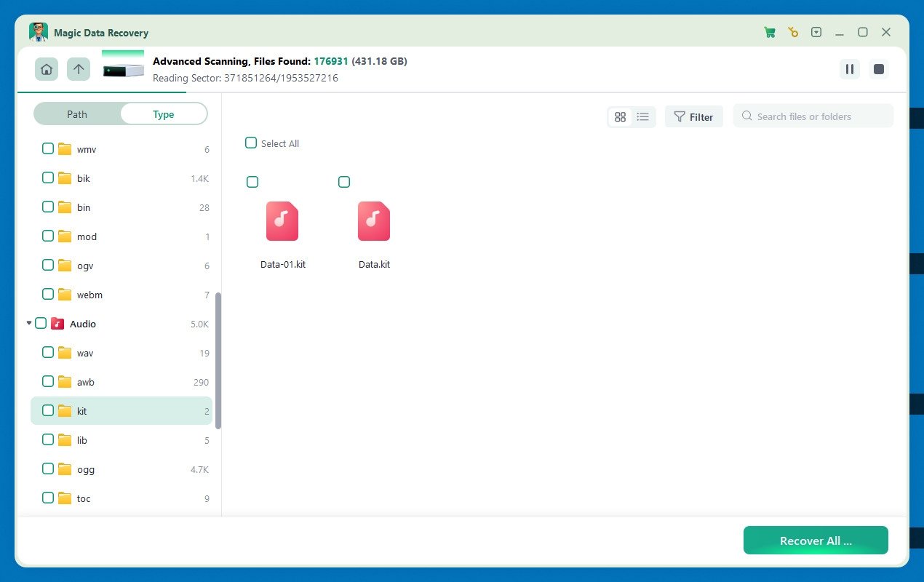Open the Audio file type icon in sidebar
This screenshot has width=924, height=582.
click(57, 323)
